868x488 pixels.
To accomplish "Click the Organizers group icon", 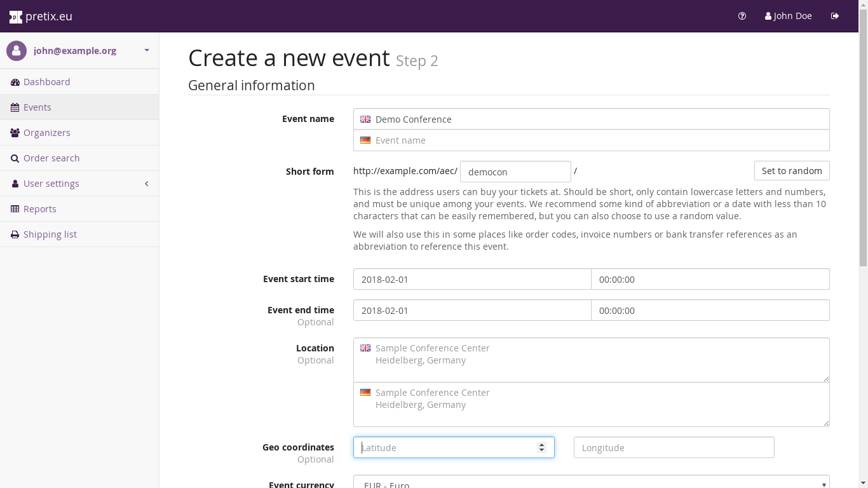I will pyautogui.click(x=15, y=133).
